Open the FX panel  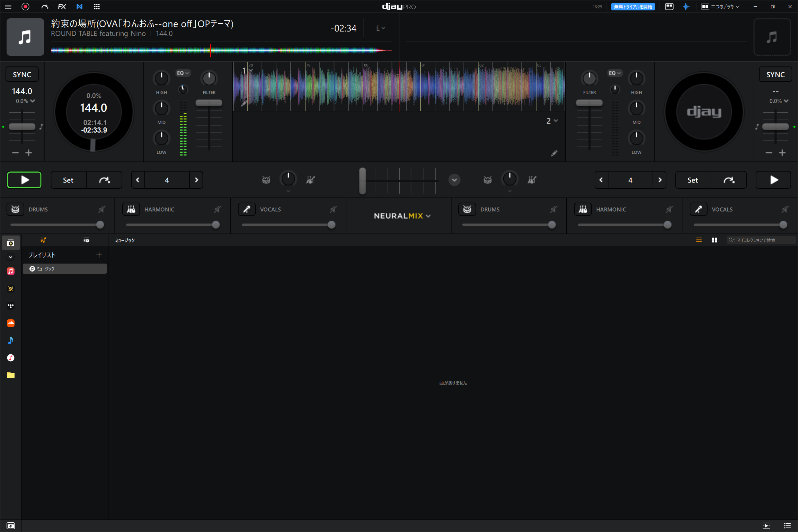[62, 7]
